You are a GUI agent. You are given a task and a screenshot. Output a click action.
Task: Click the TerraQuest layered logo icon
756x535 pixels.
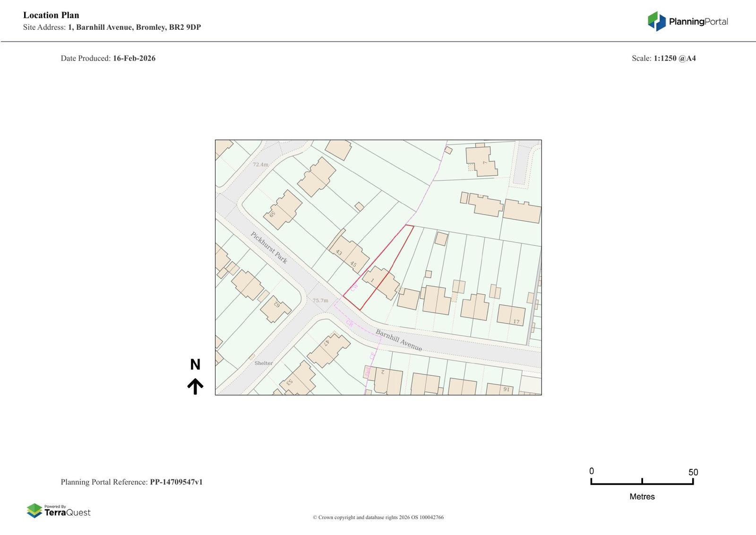click(x=34, y=510)
